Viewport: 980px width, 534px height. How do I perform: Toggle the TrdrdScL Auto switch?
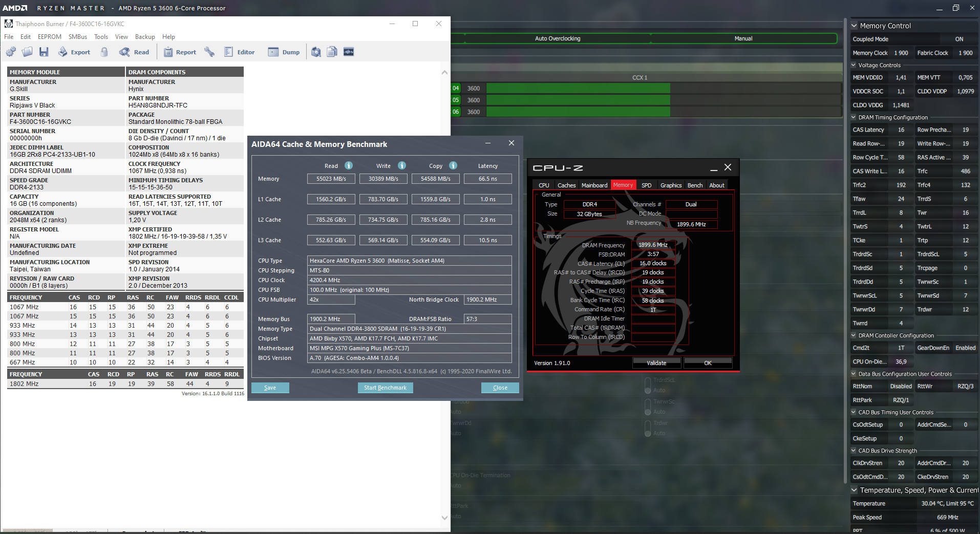click(648, 385)
